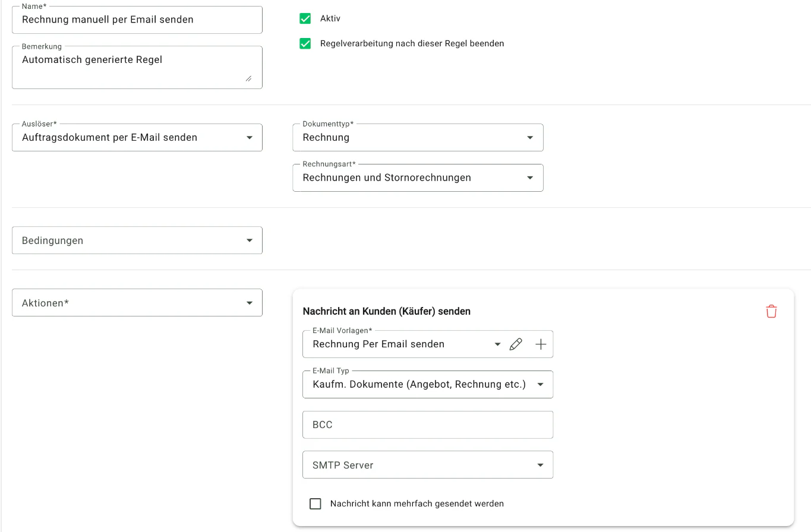Open the Bedingungen dropdown

(137, 240)
